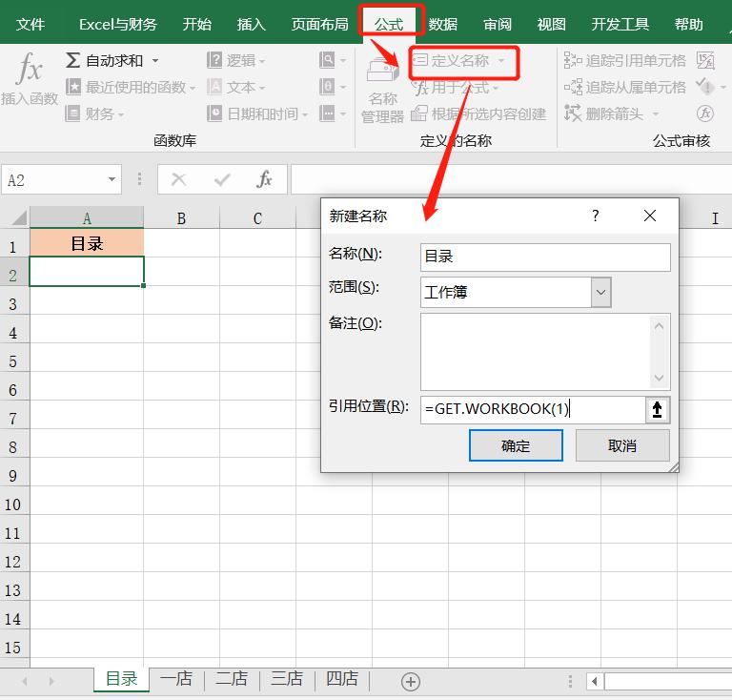Screen dimensions: 732x700
Task: Click the dialog help question mark
Action: tap(595, 216)
